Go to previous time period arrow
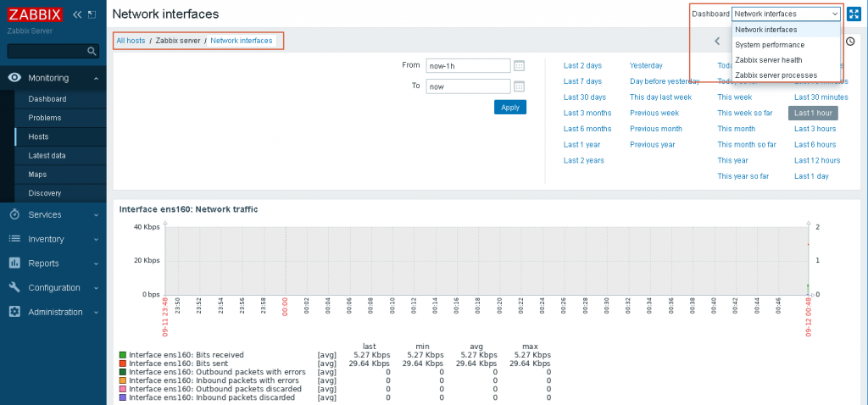The image size is (868, 405). point(717,41)
